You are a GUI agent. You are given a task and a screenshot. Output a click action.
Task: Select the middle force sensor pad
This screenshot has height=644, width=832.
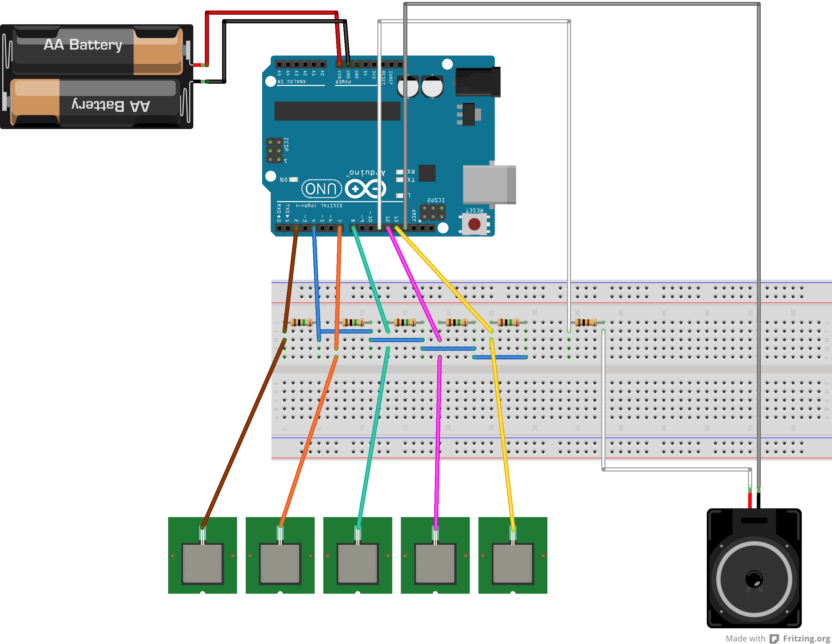(x=358, y=555)
